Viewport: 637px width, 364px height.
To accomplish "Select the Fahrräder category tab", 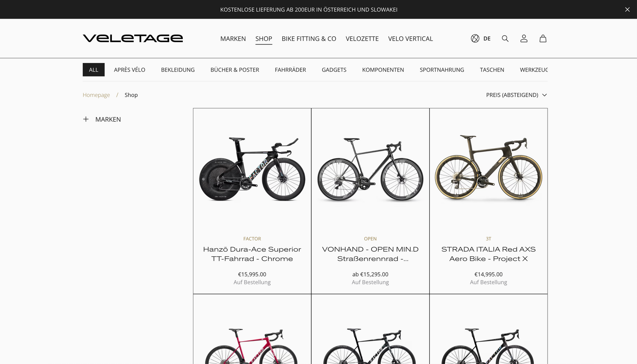I will click(x=290, y=70).
